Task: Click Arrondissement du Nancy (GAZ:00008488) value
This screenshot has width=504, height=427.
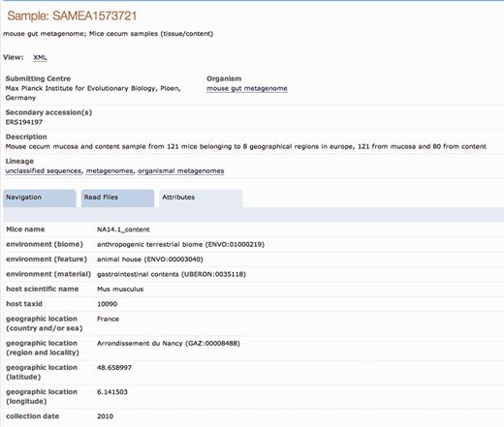Action: click(x=169, y=343)
